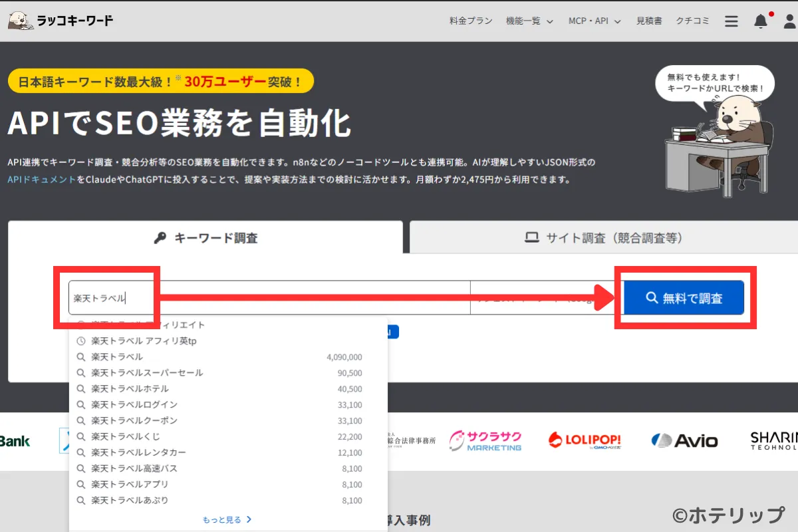Select suggestion 楽天トラベルホテル
The image size is (798, 532).
click(x=228, y=389)
